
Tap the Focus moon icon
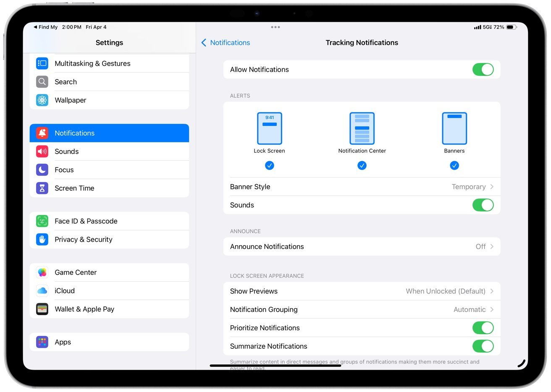click(42, 170)
